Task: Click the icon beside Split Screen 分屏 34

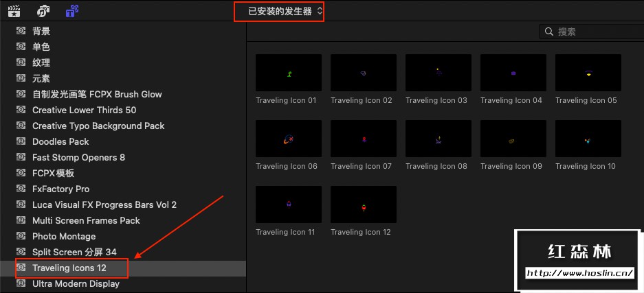Action: point(21,252)
